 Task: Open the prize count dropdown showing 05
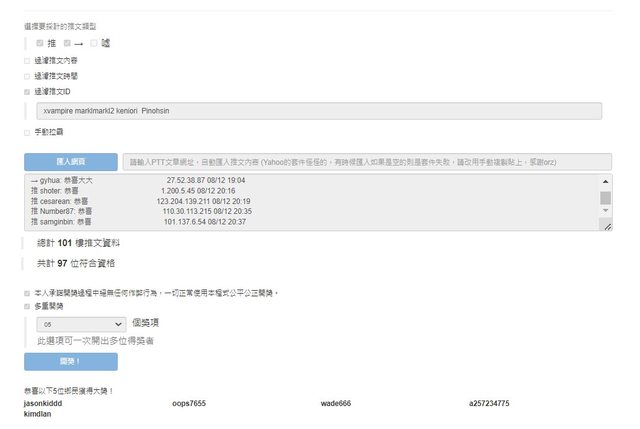coord(80,324)
